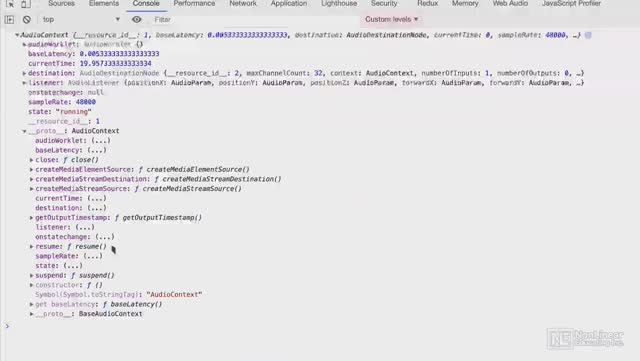Expand the get baseLatency getter
Image resolution: width=640 pixels, height=361 pixels.
(x=31, y=305)
